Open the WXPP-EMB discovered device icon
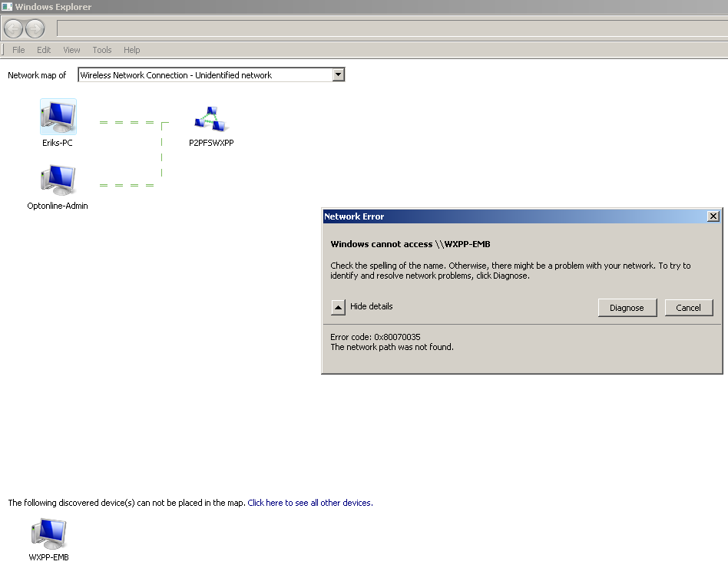This screenshot has width=728, height=568. click(48, 533)
